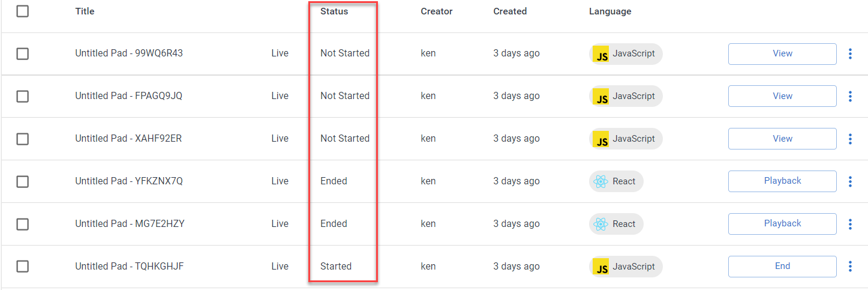The image size is (868, 290).
Task: Click the Language column header
Action: [610, 11]
